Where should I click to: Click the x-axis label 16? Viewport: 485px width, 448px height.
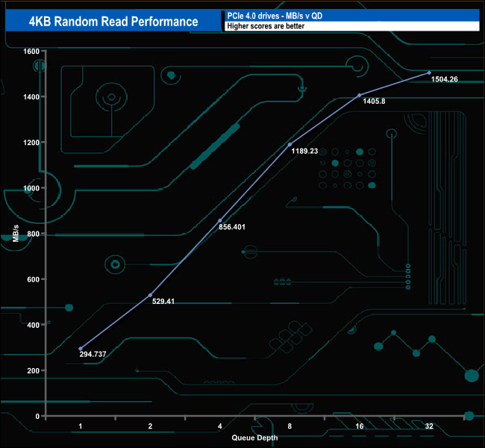[360, 426]
